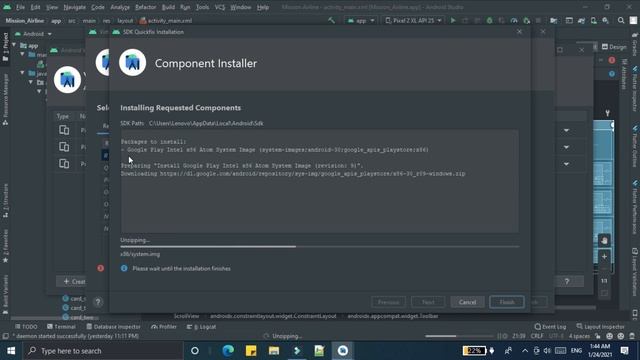This screenshot has height=360, width=640.
Task: Click the Search Everywhere magnifier icon
Action: pos(621,20)
